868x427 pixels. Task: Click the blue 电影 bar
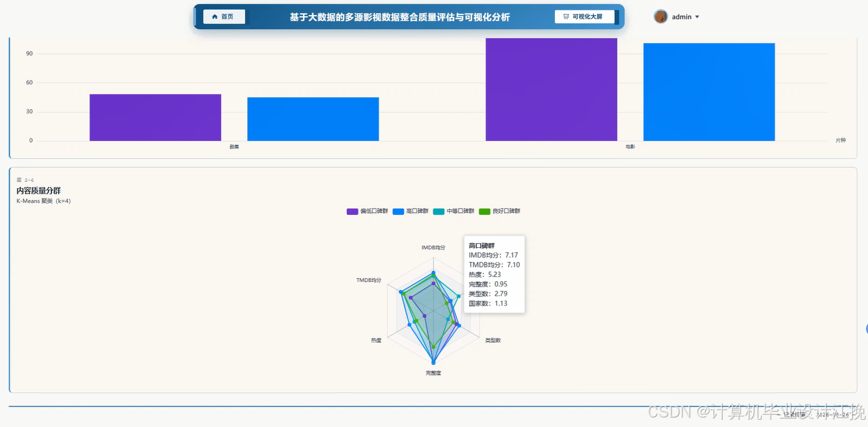coord(709,92)
